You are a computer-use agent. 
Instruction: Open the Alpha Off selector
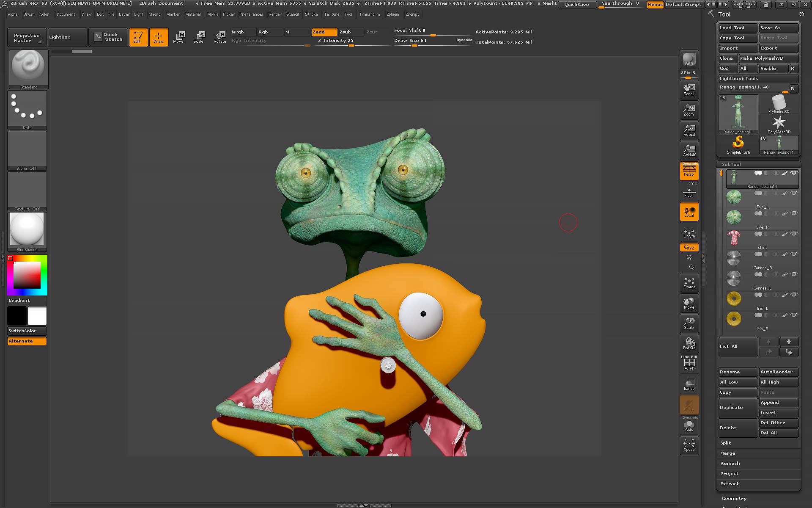[x=27, y=151]
